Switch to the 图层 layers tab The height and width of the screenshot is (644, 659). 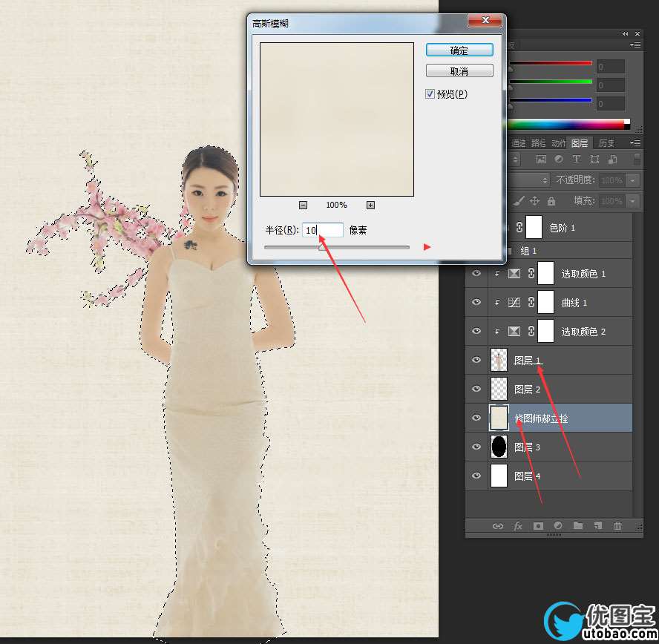click(x=580, y=143)
